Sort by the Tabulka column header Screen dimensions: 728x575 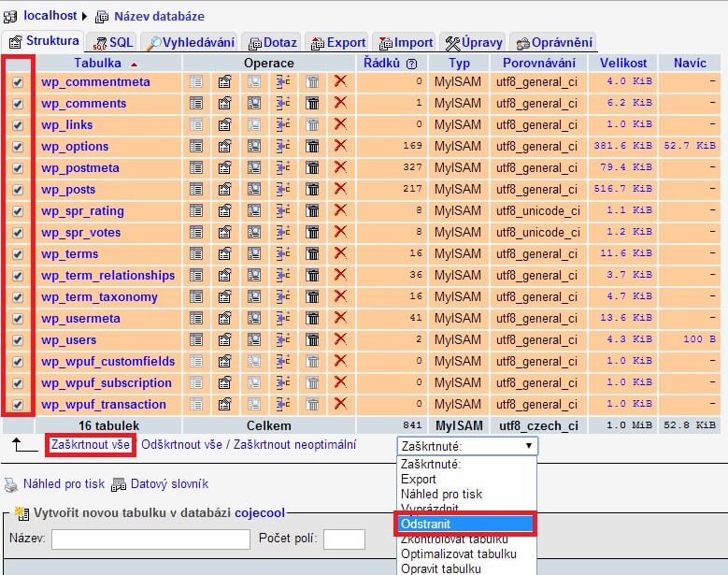(97, 63)
